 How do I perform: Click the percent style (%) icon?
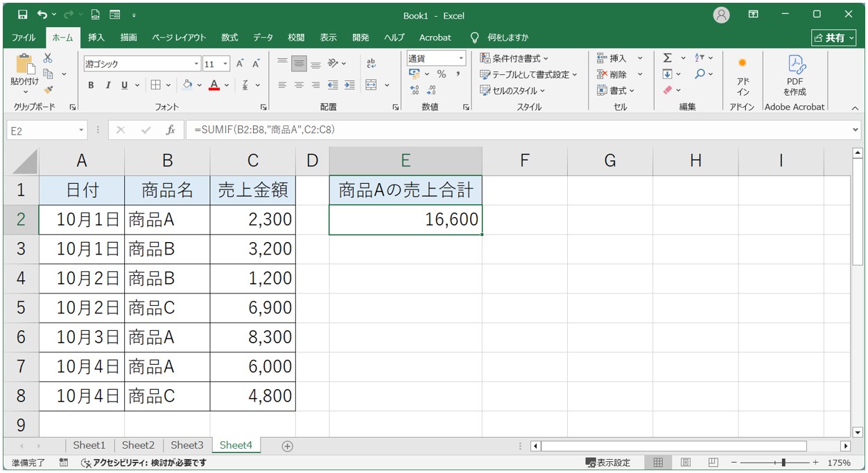pyautogui.click(x=442, y=74)
